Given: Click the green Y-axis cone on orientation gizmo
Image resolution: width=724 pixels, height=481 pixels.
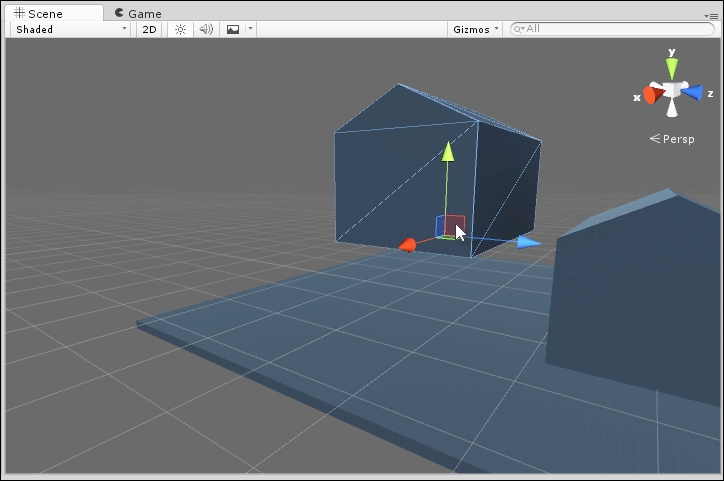Looking at the screenshot, I should coord(672,68).
